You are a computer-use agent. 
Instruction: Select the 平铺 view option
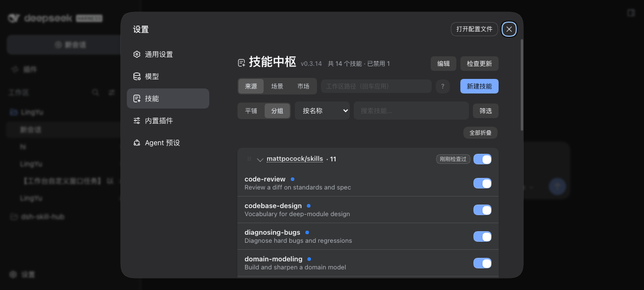point(251,111)
